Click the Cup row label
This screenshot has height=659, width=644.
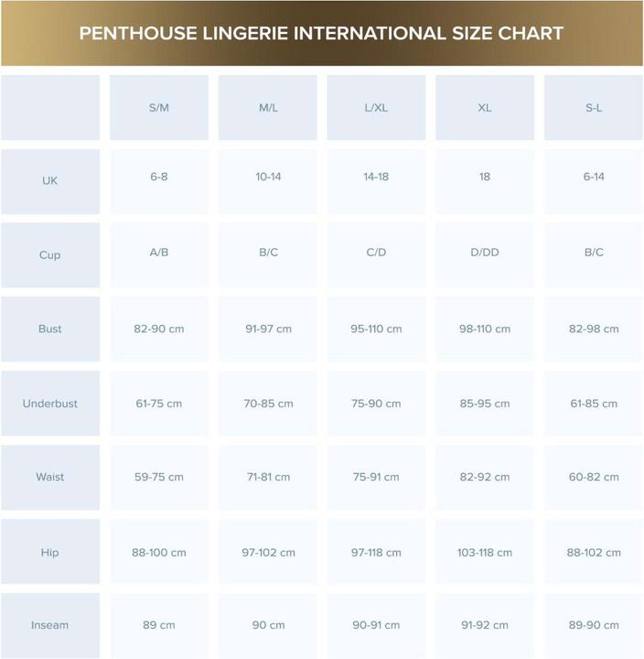(x=50, y=255)
